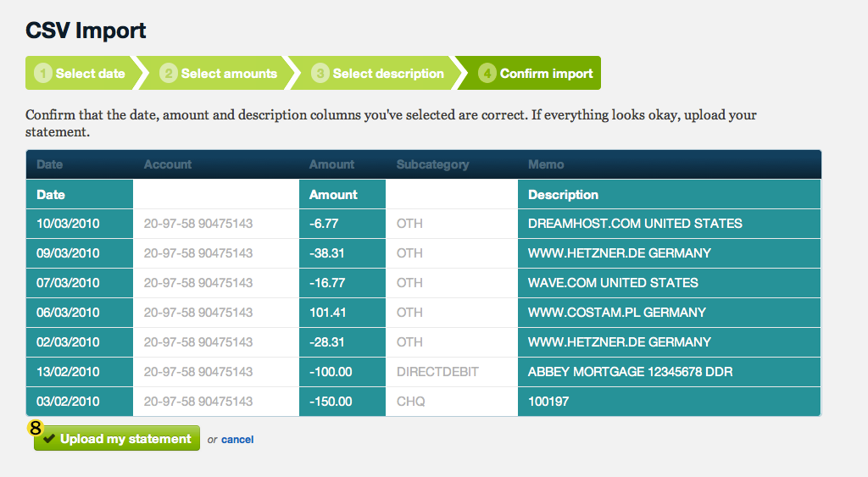The image size is (868, 477).
Task: Click the step 4 number circle
Action: point(487,73)
